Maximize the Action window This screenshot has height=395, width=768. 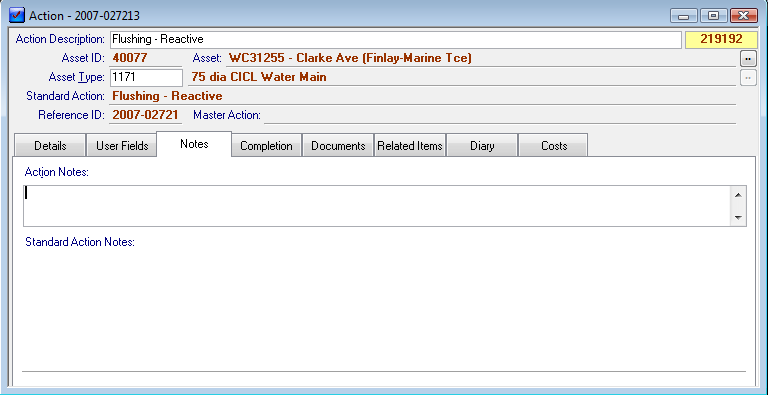coord(714,16)
